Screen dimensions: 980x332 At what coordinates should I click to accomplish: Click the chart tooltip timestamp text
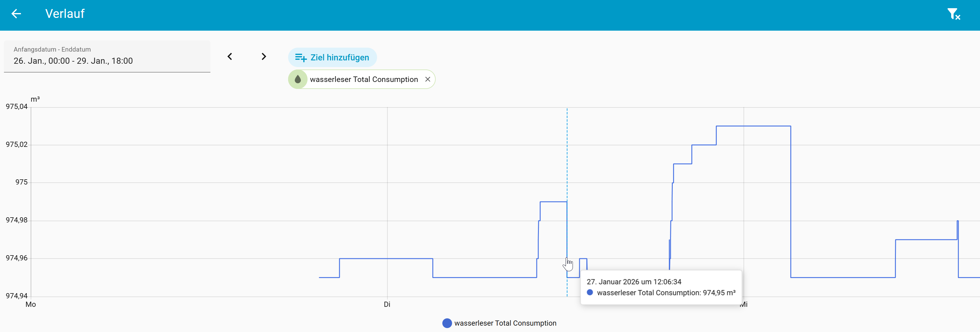click(x=634, y=282)
